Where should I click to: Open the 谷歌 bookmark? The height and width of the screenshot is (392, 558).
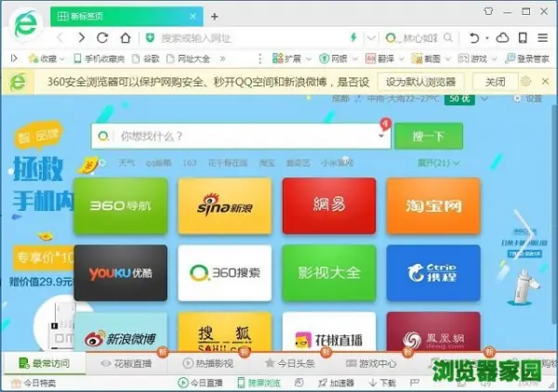point(146,59)
